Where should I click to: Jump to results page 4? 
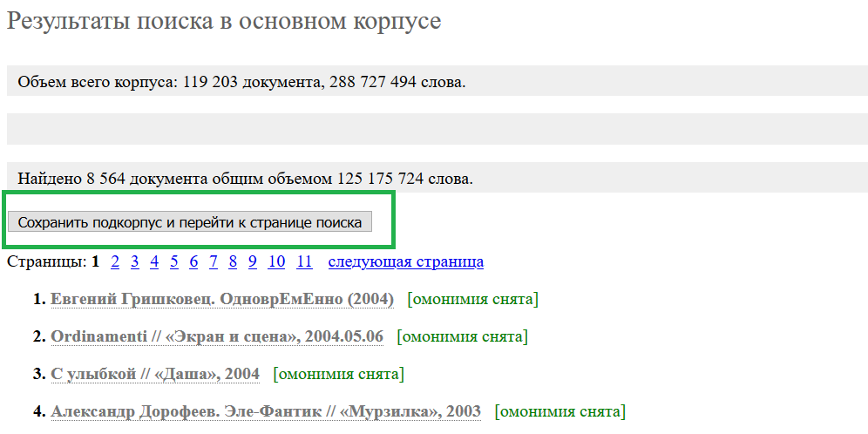click(154, 261)
